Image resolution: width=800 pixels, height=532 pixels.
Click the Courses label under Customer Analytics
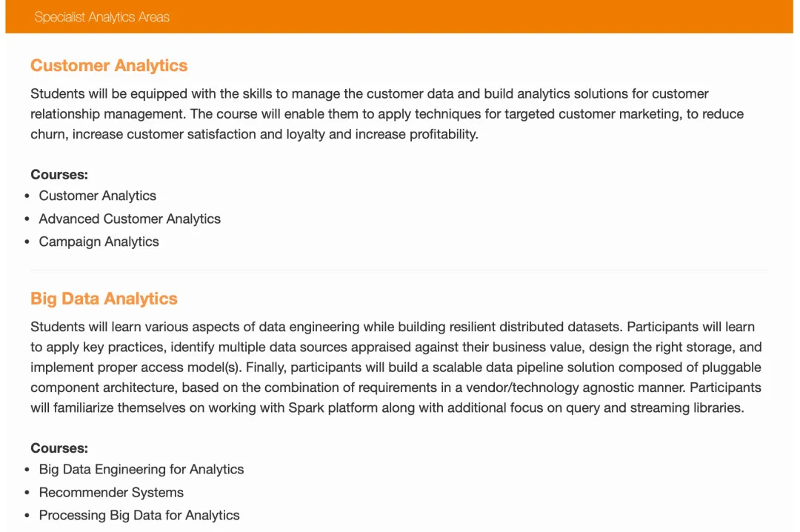click(59, 175)
